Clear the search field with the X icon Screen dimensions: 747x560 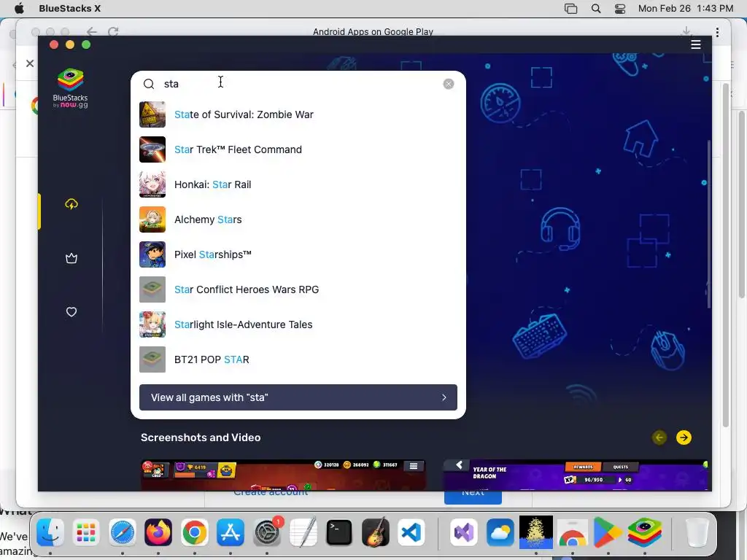[x=449, y=84]
